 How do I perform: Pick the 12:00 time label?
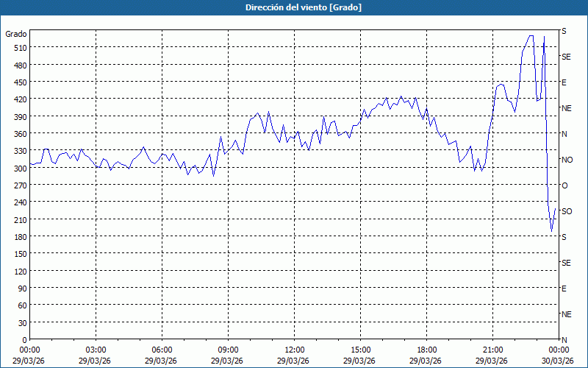(294, 350)
